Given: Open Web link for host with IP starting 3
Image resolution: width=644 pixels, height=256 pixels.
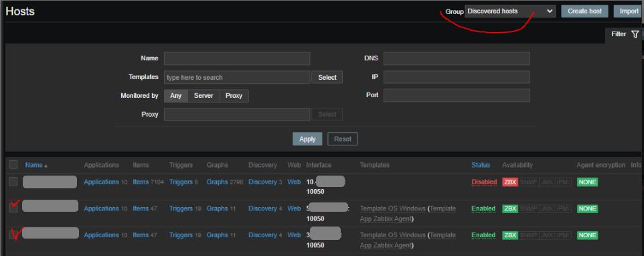Looking at the screenshot, I should click(x=294, y=235).
